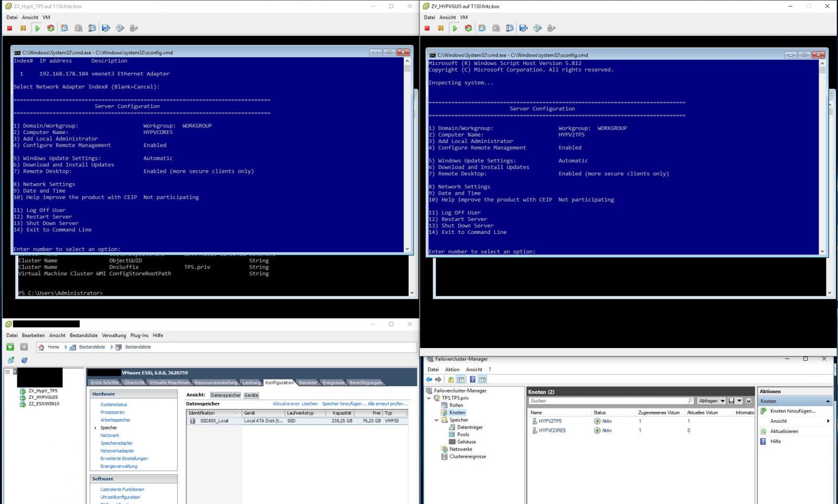Collapse the host node in vSphere inventory tree
Viewport: 838px width, 504px height.
8,372
